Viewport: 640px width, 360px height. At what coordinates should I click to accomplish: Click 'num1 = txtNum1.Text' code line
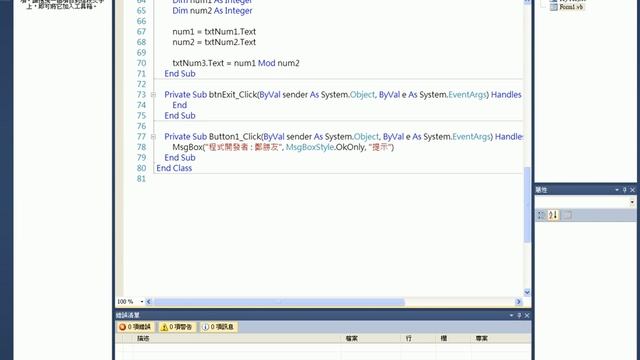(x=214, y=32)
